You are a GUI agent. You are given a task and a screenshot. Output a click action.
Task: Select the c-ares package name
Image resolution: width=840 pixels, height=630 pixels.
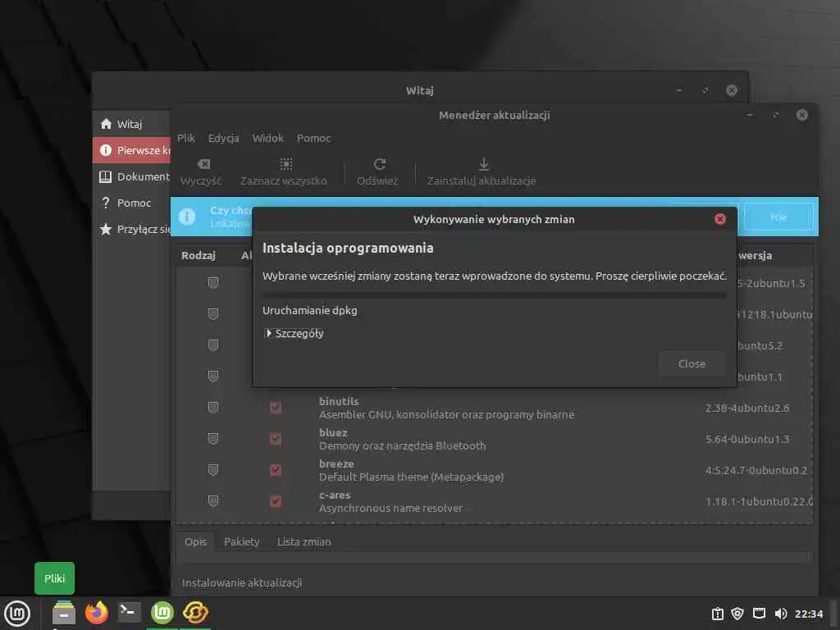click(x=335, y=495)
